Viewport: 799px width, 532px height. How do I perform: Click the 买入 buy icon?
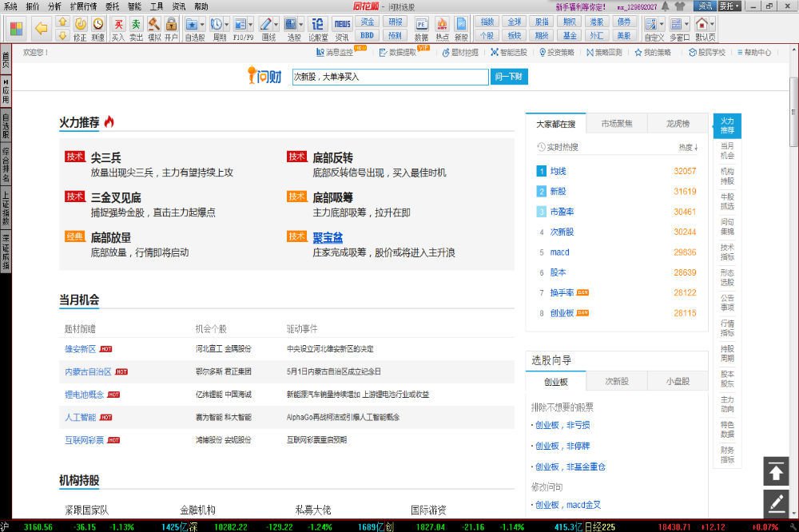point(117,29)
